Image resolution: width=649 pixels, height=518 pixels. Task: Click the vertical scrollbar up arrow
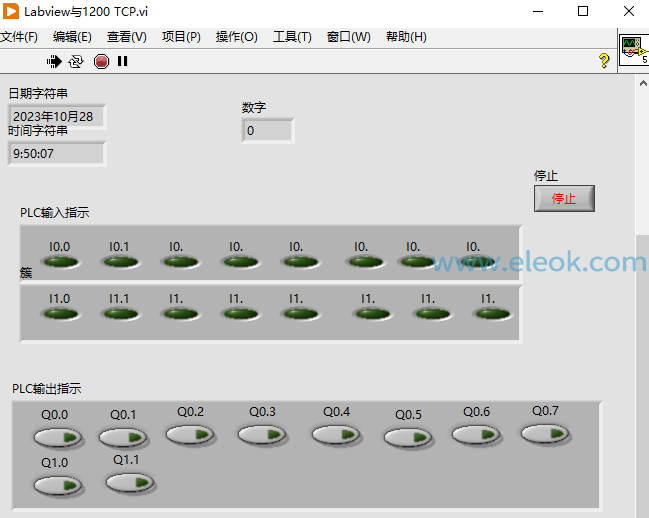coord(643,84)
